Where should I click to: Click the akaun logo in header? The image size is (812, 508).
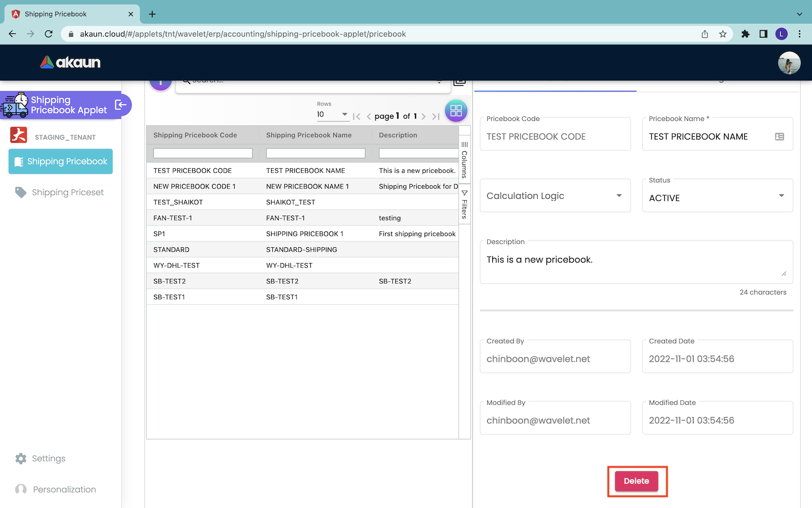tap(70, 62)
